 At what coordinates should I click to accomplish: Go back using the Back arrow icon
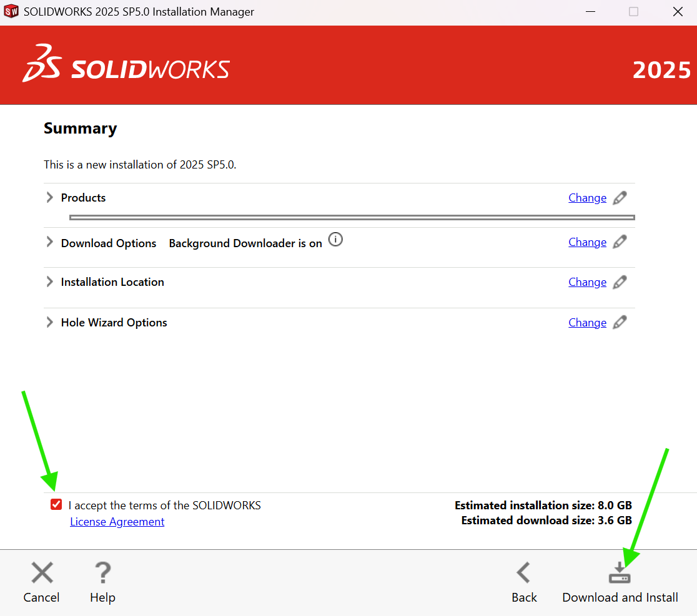pos(523,572)
